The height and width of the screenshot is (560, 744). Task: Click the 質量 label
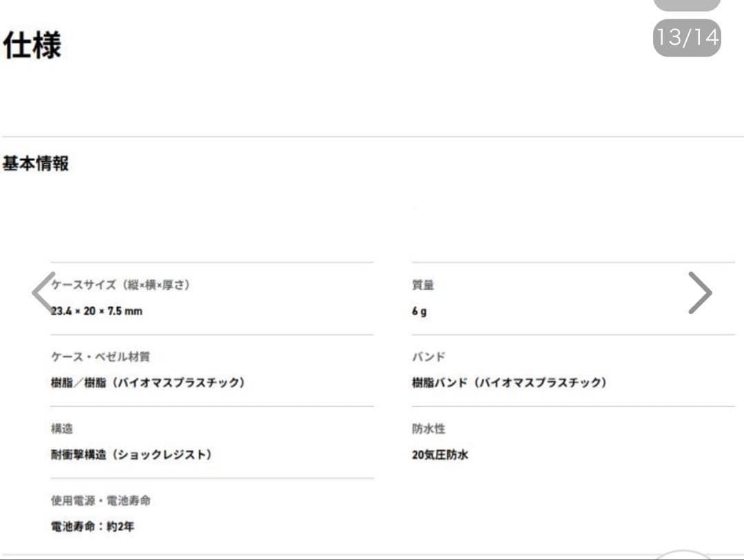(x=423, y=284)
